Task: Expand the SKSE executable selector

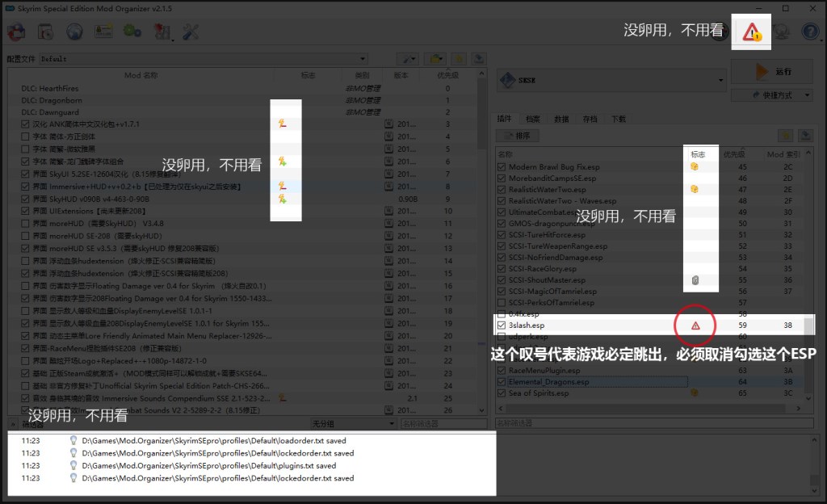Action: click(721, 79)
